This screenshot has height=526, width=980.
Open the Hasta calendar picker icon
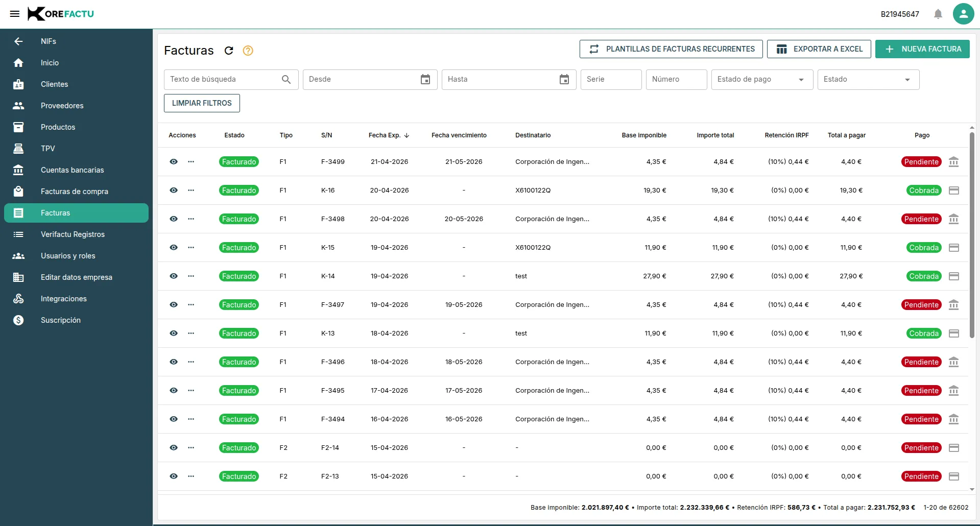564,79
